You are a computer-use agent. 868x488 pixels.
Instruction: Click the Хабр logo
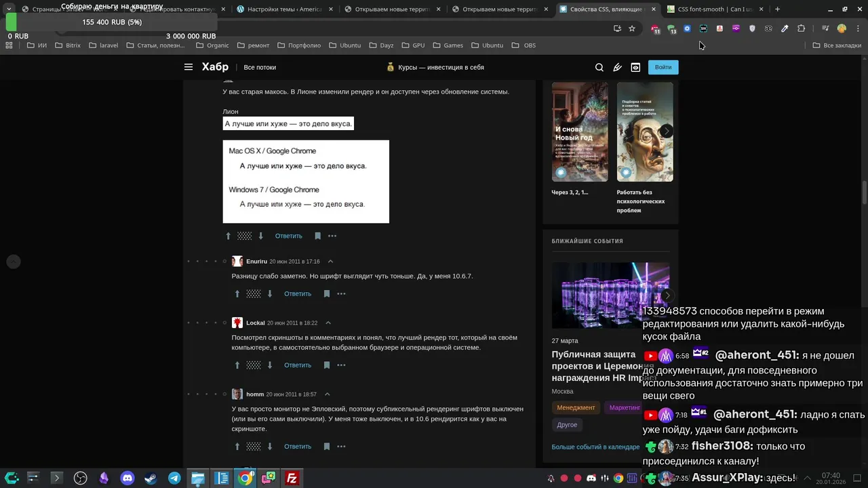pyautogui.click(x=215, y=67)
